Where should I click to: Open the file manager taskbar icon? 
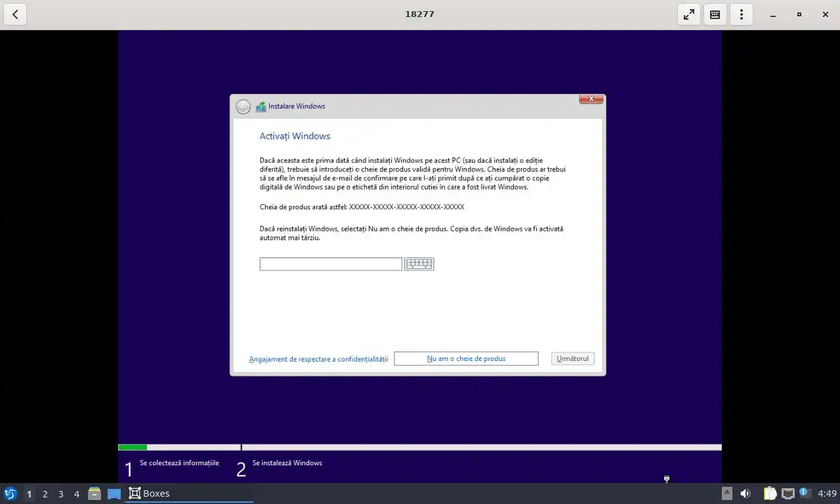[x=94, y=493]
